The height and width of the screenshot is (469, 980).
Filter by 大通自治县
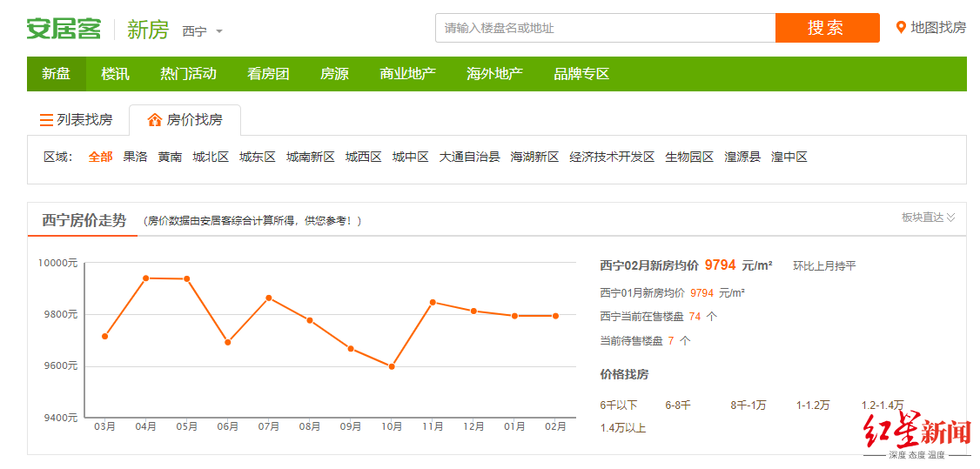pyautogui.click(x=469, y=157)
